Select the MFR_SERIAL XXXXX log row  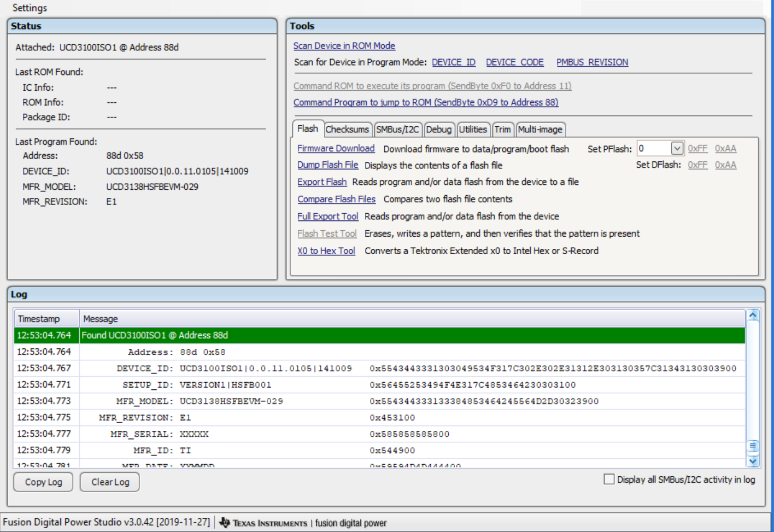click(379, 434)
